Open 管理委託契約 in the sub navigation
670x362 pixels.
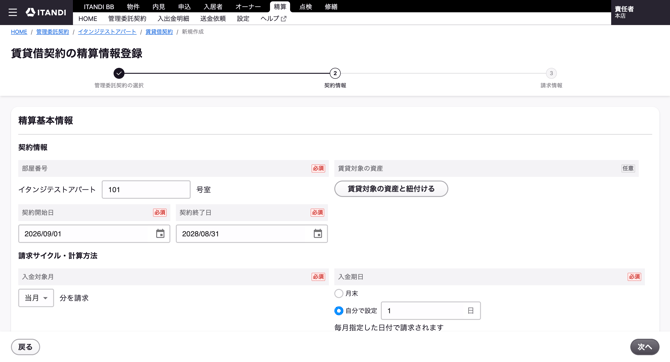pos(127,19)
